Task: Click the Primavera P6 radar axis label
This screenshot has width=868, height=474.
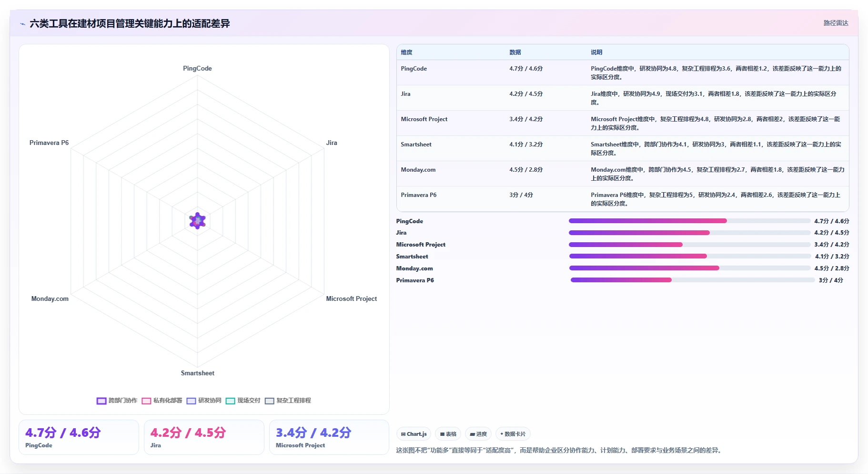Action: (49, 143)
